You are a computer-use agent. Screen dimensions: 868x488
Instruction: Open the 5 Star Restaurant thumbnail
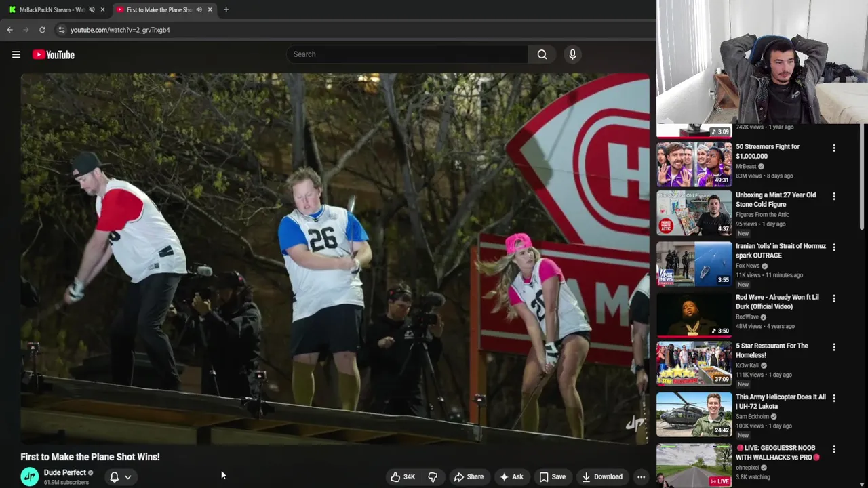(694, 364)
